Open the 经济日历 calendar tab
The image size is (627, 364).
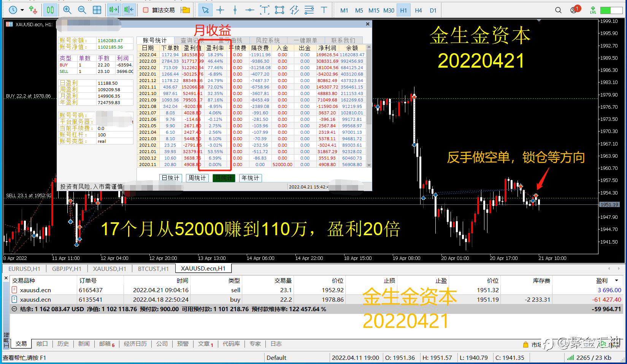click(135, 343)
